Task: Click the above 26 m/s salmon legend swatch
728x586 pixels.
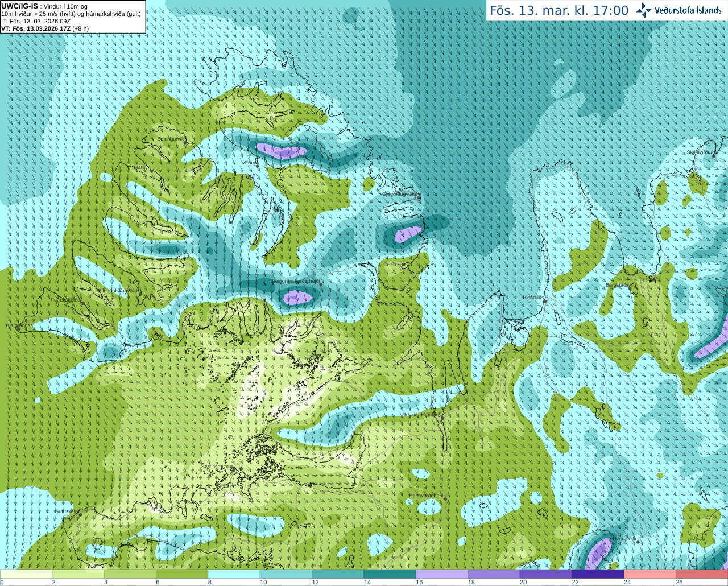Action: (x=702, y=574)
